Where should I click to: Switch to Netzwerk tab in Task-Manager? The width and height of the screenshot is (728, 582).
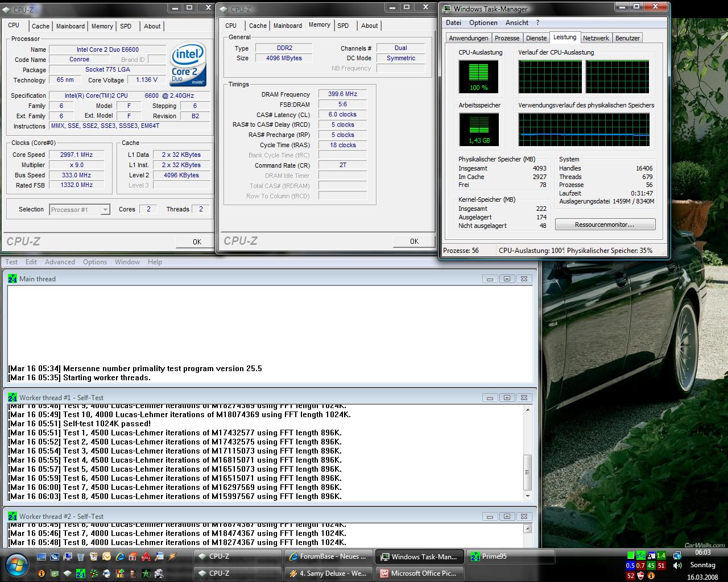coord(596,38)
